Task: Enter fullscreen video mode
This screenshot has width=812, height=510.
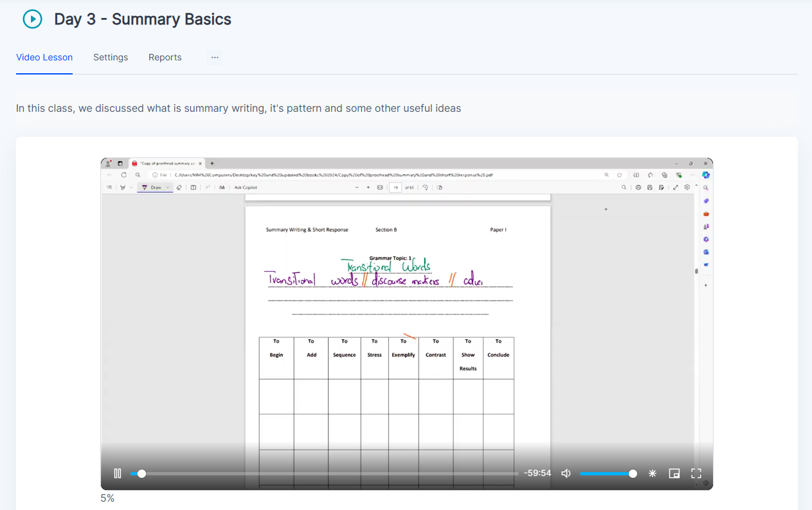Action: [x=696, y=473]
